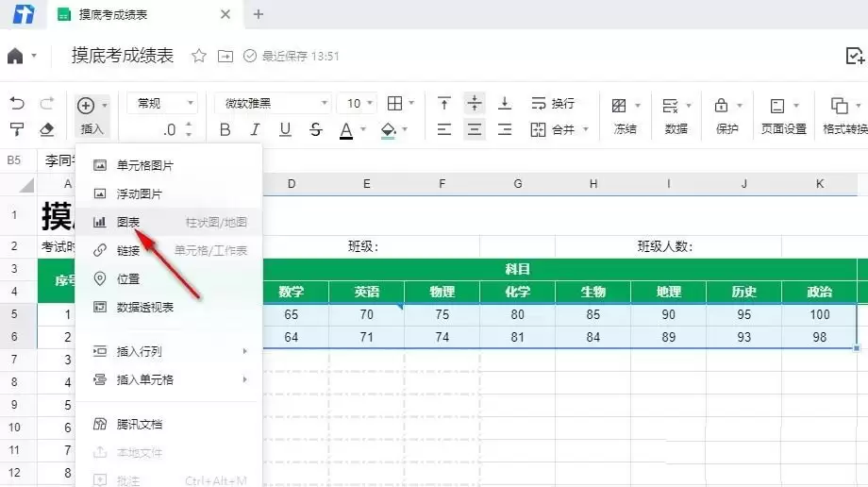The height and width of the screenshot is (487, 868).
Task: Click the fill color bucket swatch
Action: tap(388, 129)
